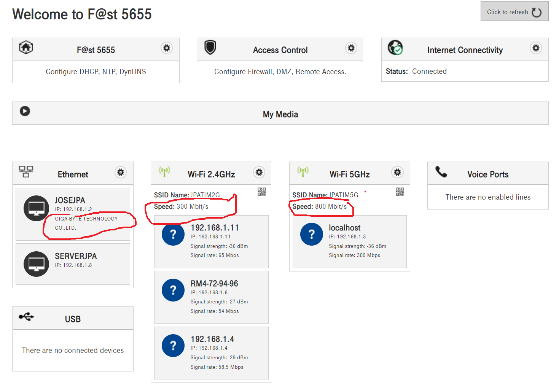
Task: Click the USB symbol icon
Action: click(x=27, y=317)
